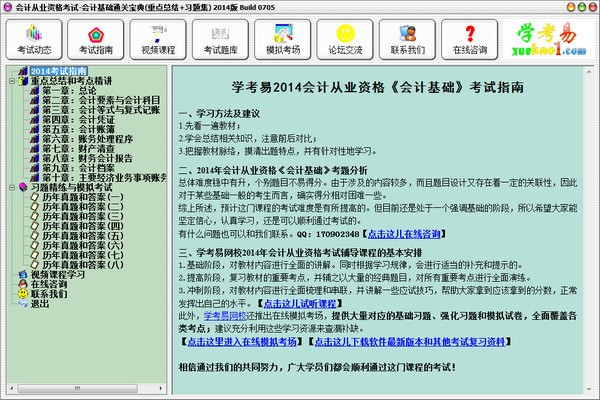Click tree panel scroll right arrow
Viewport: 600px width, 400px height.
(x=161, y=389)
